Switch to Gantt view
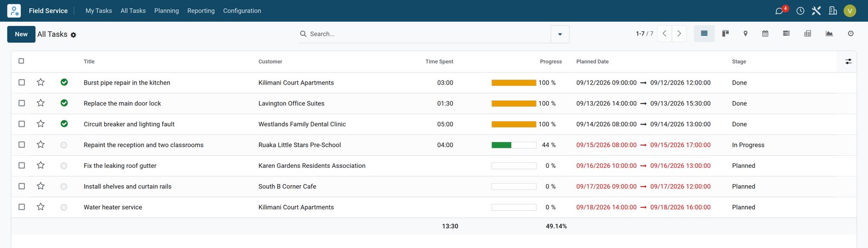 [x=786, y=34]
